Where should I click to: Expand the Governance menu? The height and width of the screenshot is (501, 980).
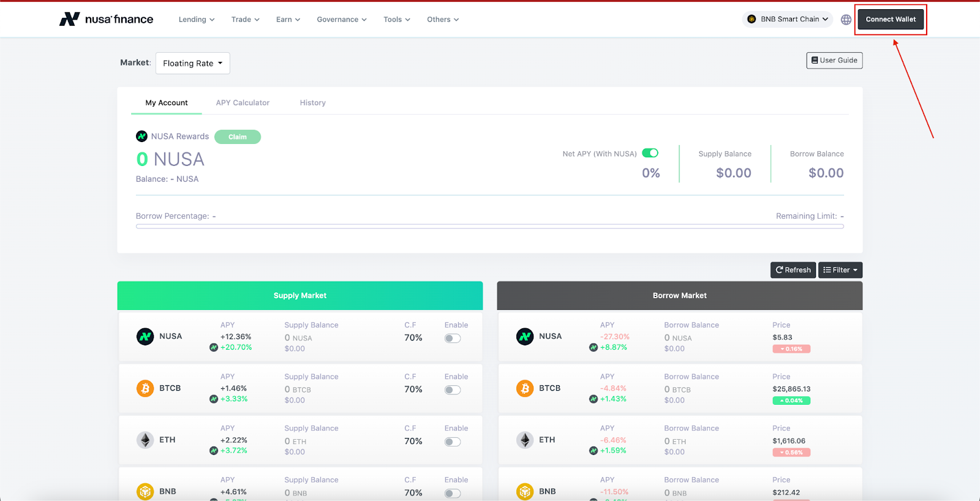342,20
